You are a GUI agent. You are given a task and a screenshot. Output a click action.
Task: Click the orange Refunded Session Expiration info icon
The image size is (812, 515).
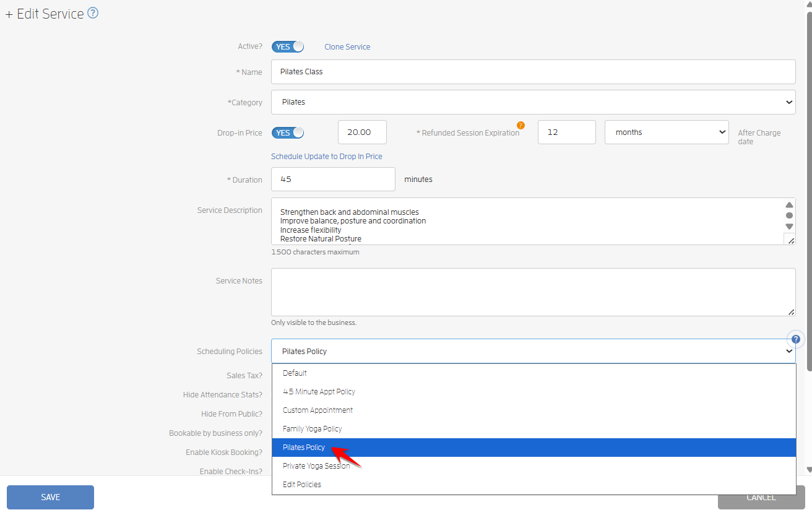click(520, 125)
